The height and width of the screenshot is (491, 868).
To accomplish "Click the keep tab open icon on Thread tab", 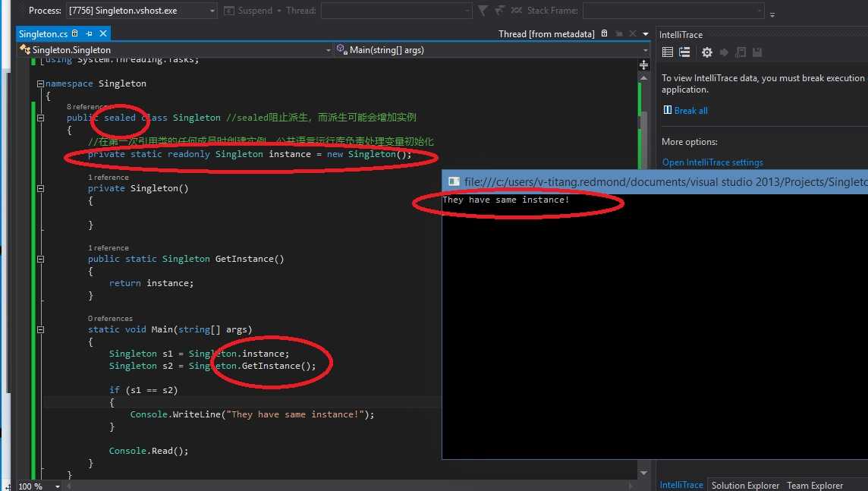I will click(x=619, y=33).
